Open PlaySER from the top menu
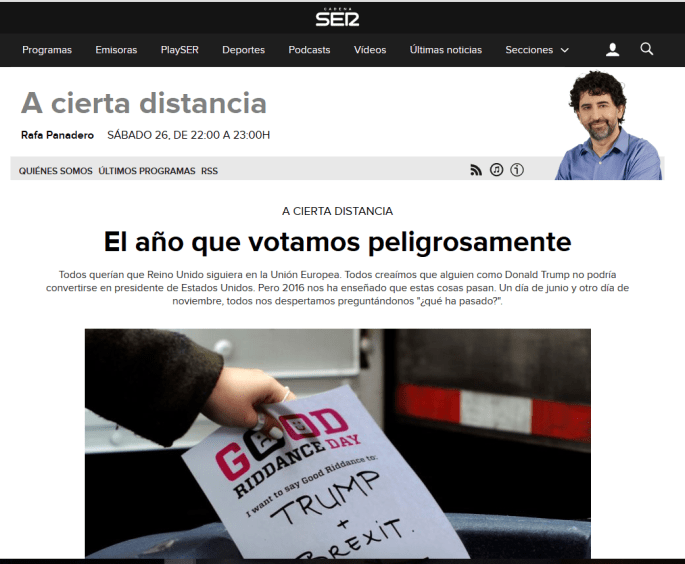The image size is (685, 564). coord(179,50)
